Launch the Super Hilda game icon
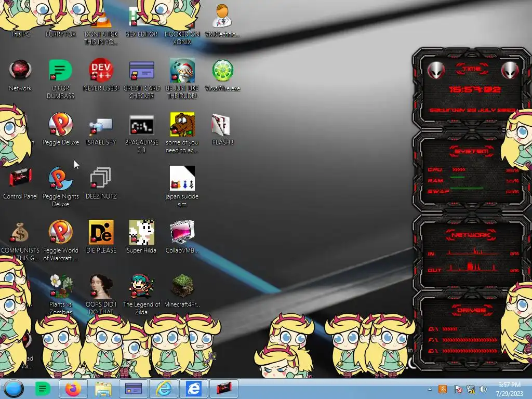Image resolution: width=532 pixels, height=399 pixels. [x=141, y=232]
